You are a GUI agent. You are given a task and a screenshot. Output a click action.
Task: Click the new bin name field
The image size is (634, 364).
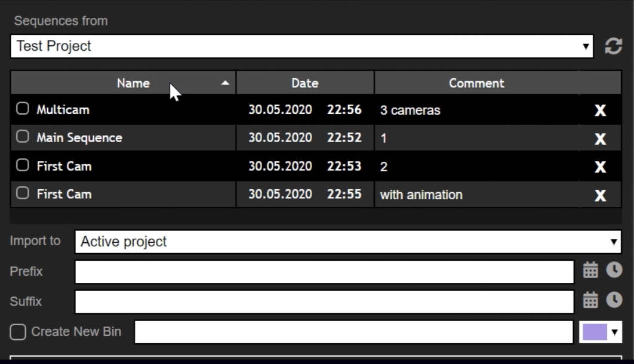click(354, 332)
